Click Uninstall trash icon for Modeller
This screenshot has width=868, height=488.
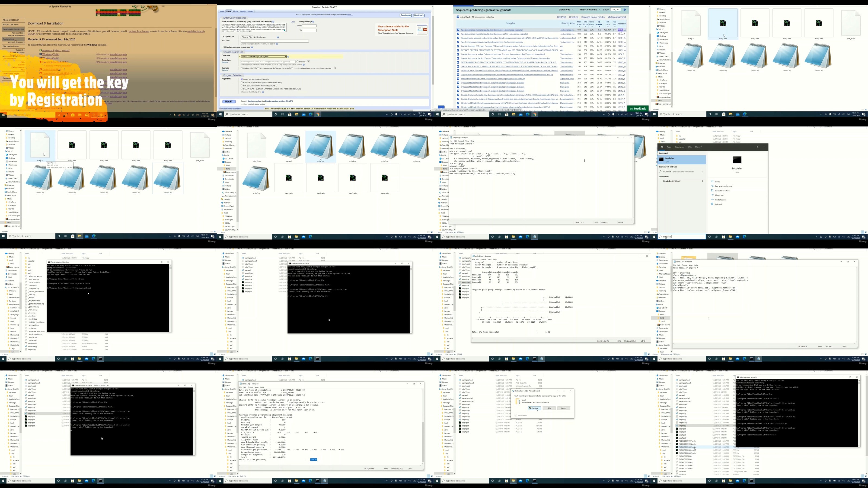point(712,204)
